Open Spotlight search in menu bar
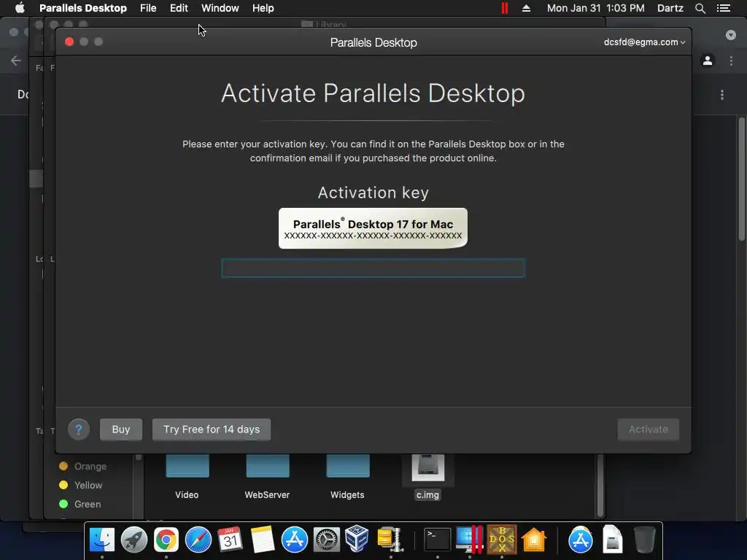The image size is (747, 560). 700,8
